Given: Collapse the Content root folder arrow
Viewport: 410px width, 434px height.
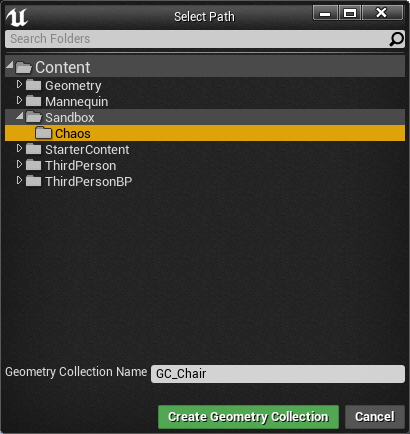Looking at the screenshot, I should point(10,65).
